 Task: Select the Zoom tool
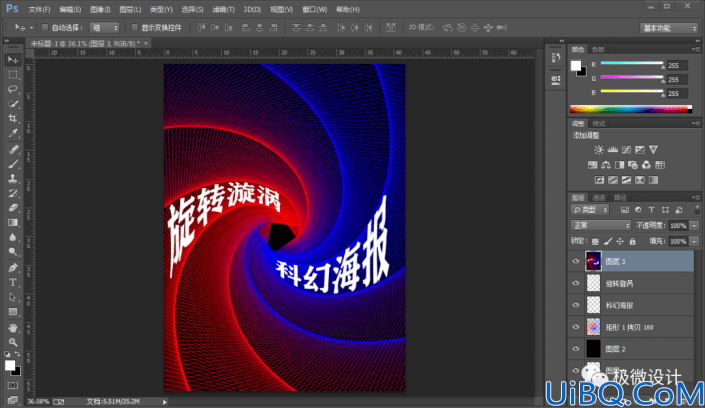point(13,342)
